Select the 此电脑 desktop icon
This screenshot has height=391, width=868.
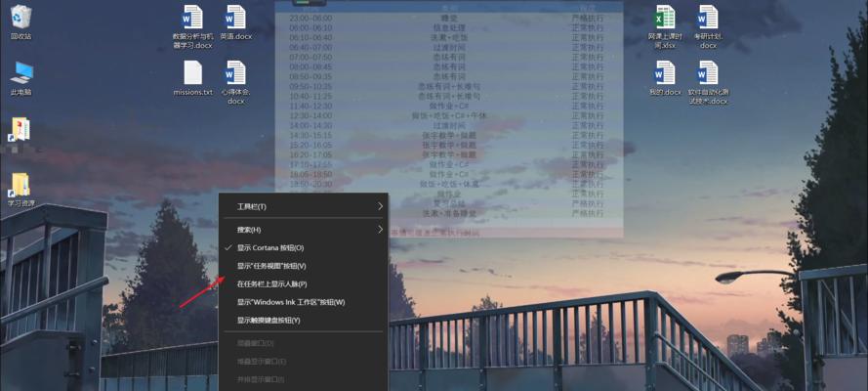pyautogui.click(x=21, y=78)
